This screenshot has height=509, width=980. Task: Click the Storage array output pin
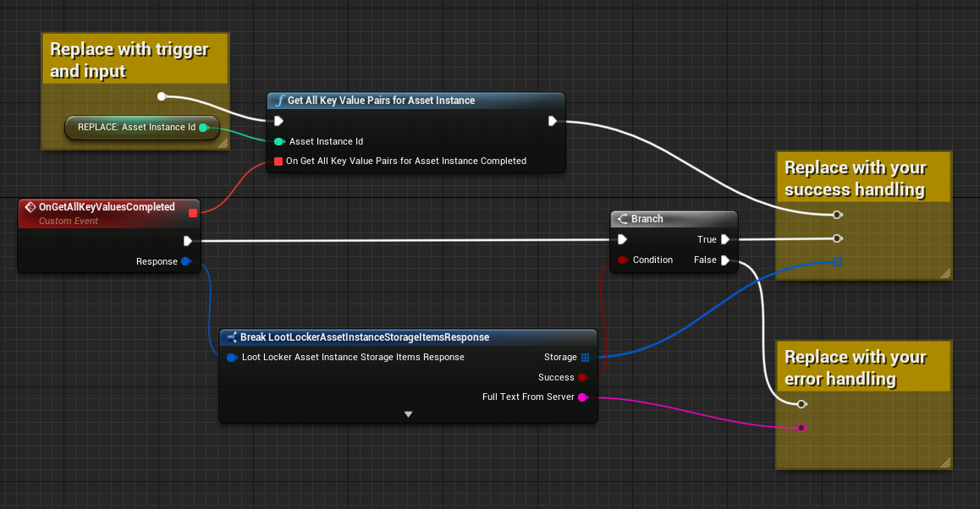click(585, 358)
